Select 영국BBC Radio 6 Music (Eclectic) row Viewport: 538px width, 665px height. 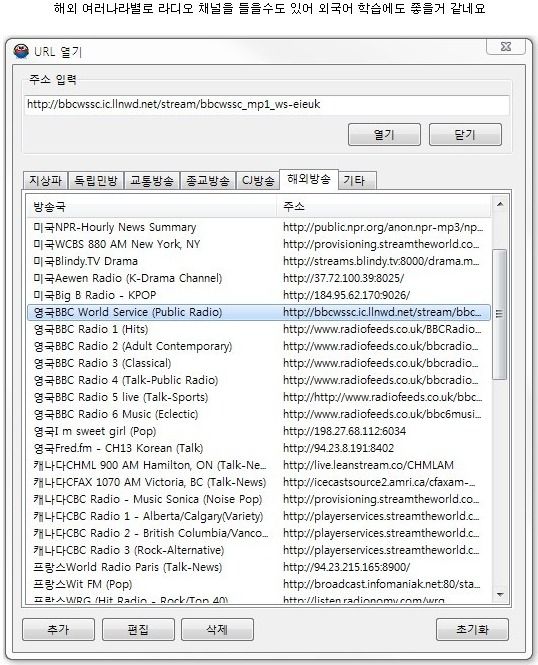click(x=259, y=414)
